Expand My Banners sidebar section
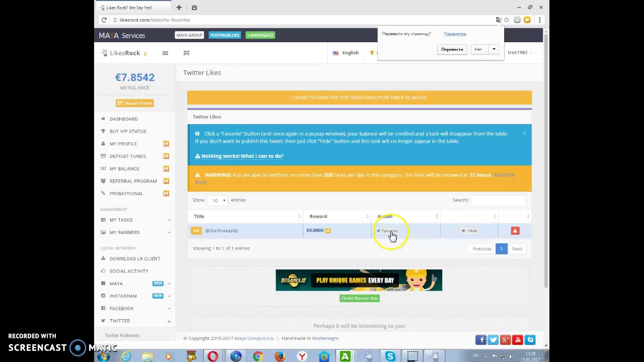Image resolution: width=644 pixels, height=362 pixels. pyautogui.click(x=136, y=232)
